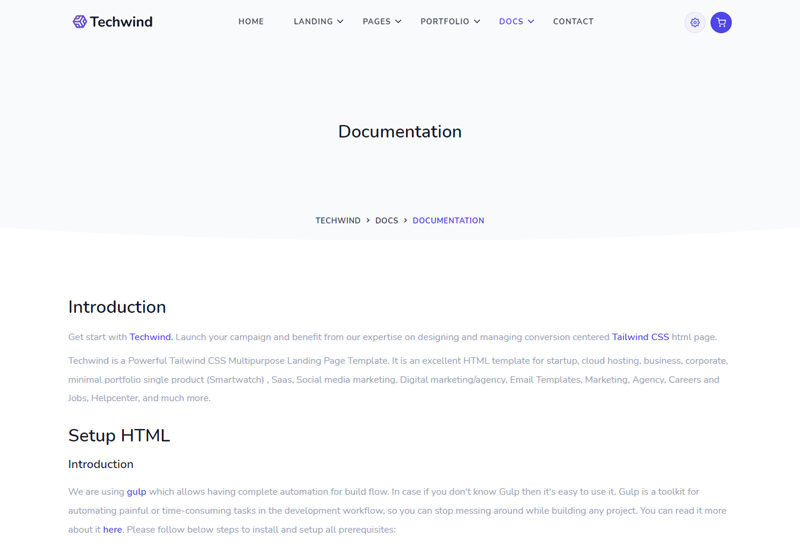Click TECHWIND breadcrumb link
The height and width of the screenshot is (550, 800).
tap(338, 220)
